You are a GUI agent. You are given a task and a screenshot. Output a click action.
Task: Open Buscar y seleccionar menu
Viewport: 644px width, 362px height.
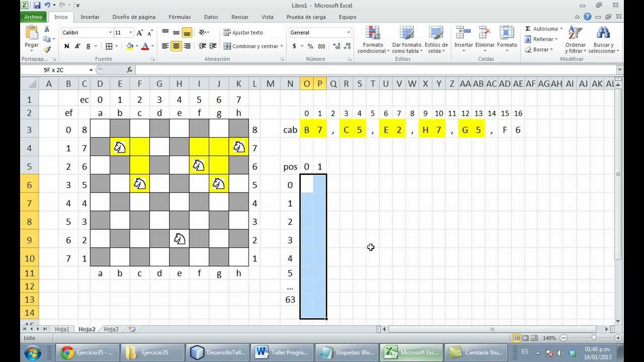point(604,40)
